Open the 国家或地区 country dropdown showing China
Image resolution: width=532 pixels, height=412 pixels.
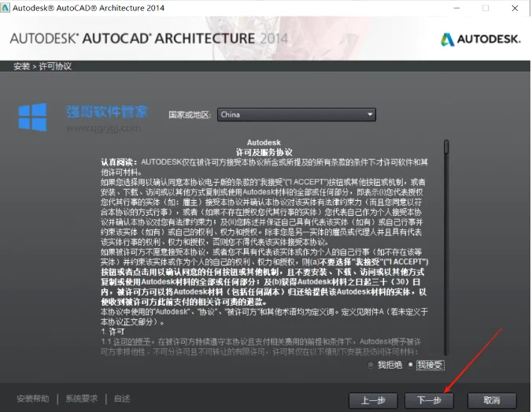click(x=296, y=114)
